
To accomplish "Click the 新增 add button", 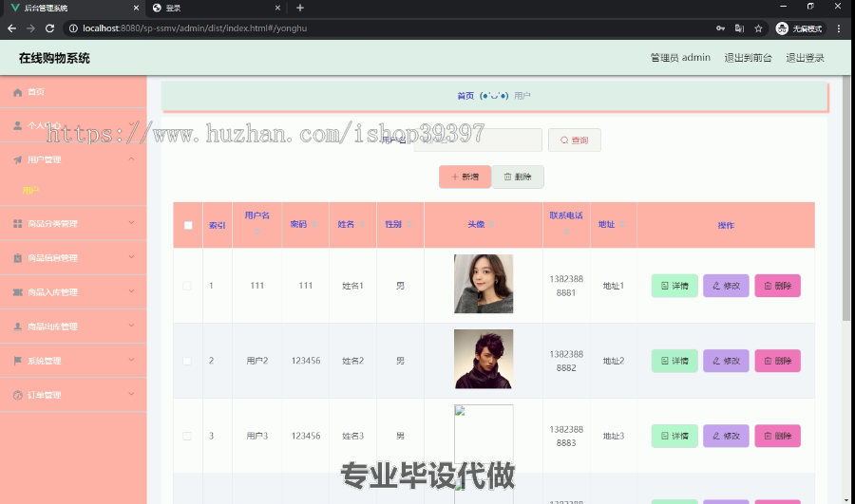I will 465,177.
